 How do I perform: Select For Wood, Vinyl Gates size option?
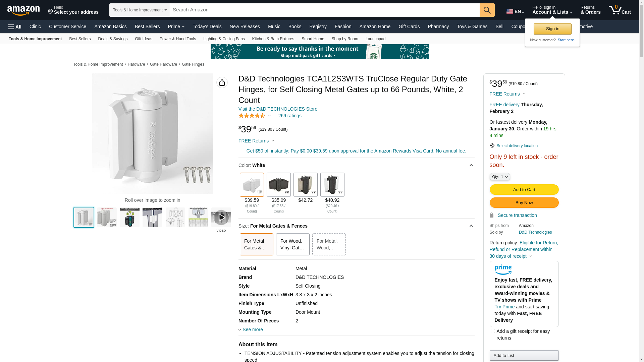[x=292, y=244]
